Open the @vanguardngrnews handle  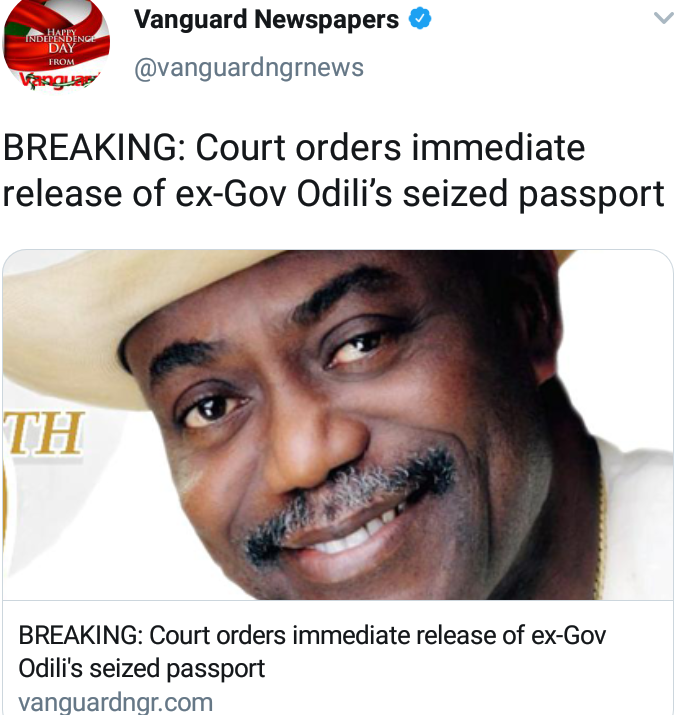[x=249, y=67]
